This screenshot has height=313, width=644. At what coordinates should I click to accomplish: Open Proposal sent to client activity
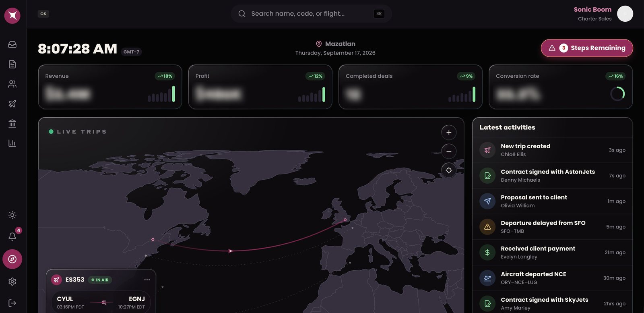pyautogui.click(x=552, y=201)
